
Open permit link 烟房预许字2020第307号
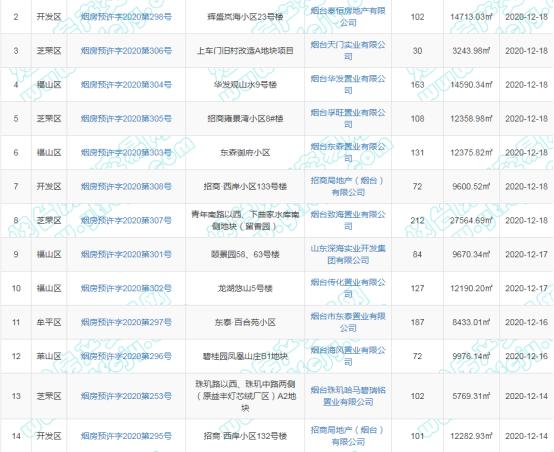click(126, 221)
